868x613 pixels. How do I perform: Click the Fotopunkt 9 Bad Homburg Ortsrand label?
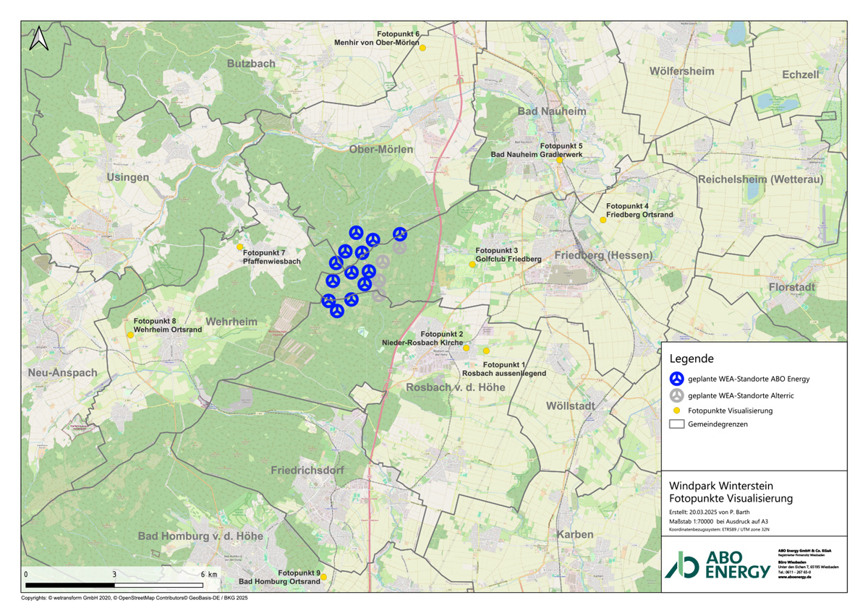point(280,577)
